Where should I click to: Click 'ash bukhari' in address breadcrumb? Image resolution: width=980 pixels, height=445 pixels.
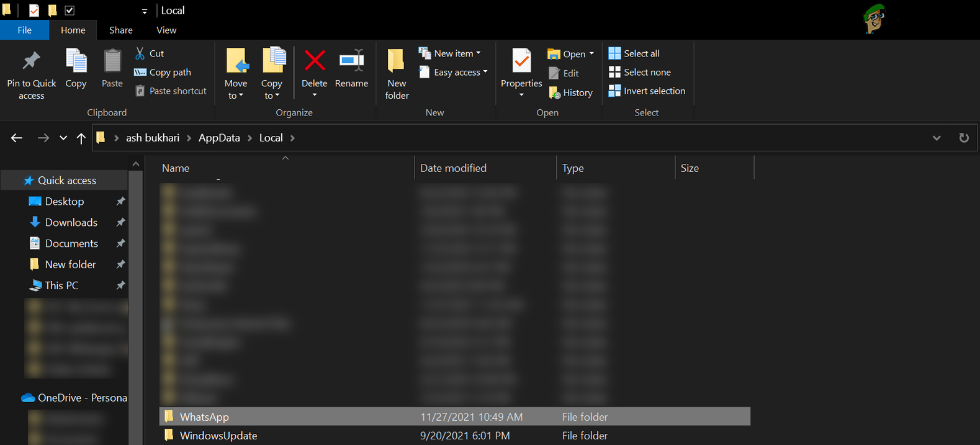point(153,138)
